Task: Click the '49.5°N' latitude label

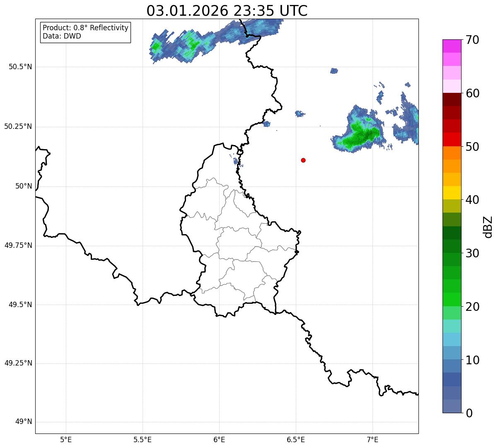Action: point(20,305)
